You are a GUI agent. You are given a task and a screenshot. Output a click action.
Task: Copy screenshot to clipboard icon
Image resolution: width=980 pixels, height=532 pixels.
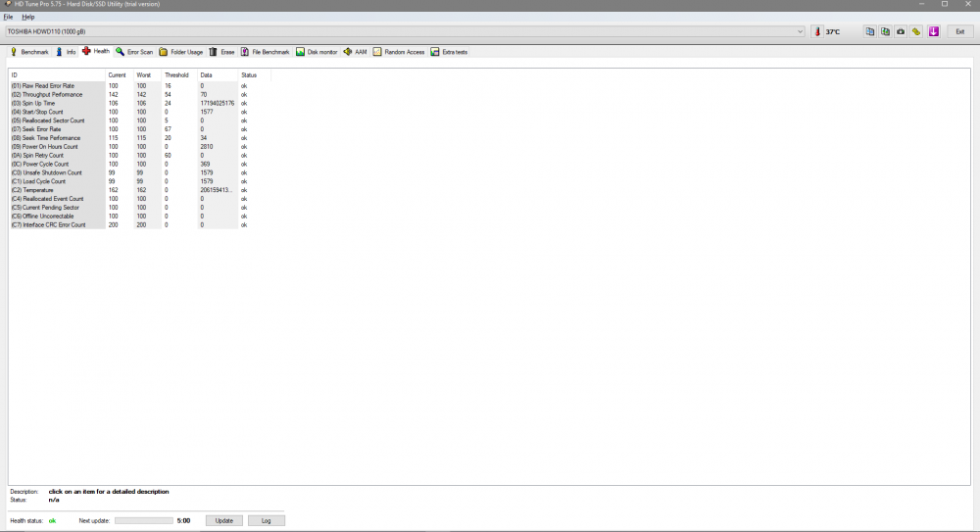tap(885, 31)
